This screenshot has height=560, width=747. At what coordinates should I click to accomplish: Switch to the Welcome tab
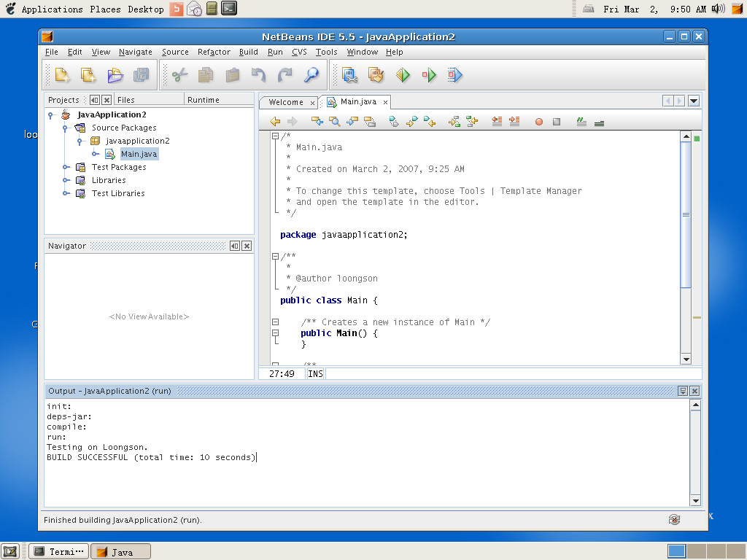click(x=285, y=102)
